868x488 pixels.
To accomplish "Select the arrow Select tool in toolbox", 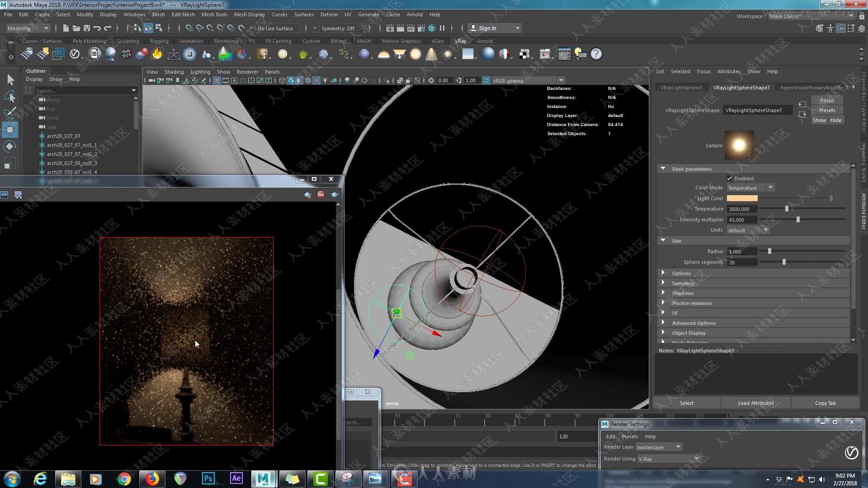I will 10,80.
